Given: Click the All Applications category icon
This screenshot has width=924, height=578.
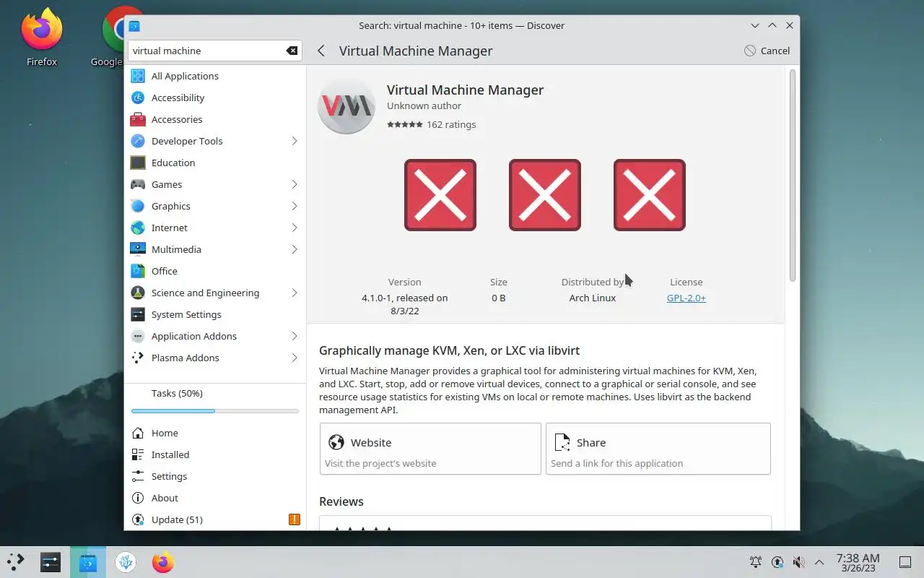Looking at the screenshot, I should (138, 76).
